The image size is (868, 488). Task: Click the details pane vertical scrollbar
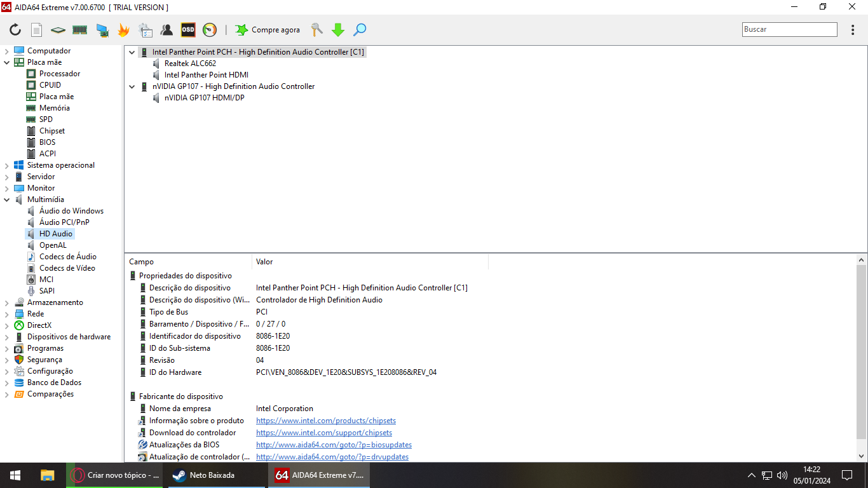pyautogui.click(x=862, y=353)
